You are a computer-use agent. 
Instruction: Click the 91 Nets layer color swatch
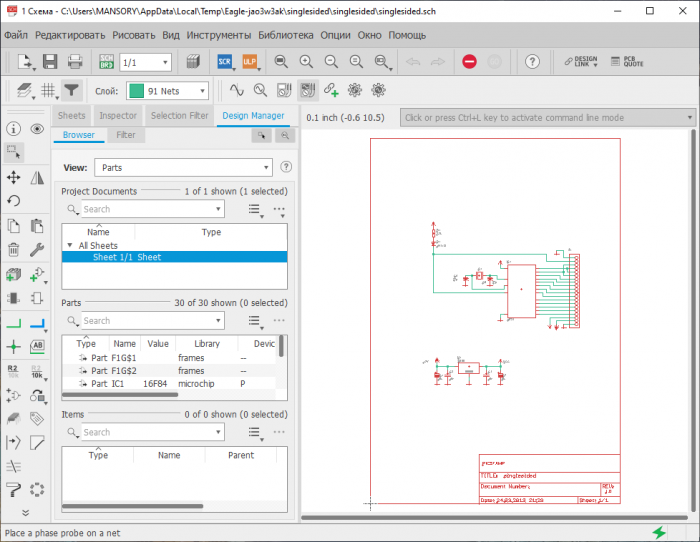pyautogui.click(x=136, y=91)
